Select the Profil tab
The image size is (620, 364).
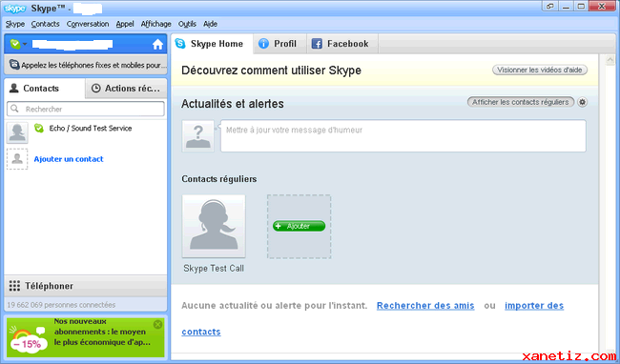(x=279, y=44)
